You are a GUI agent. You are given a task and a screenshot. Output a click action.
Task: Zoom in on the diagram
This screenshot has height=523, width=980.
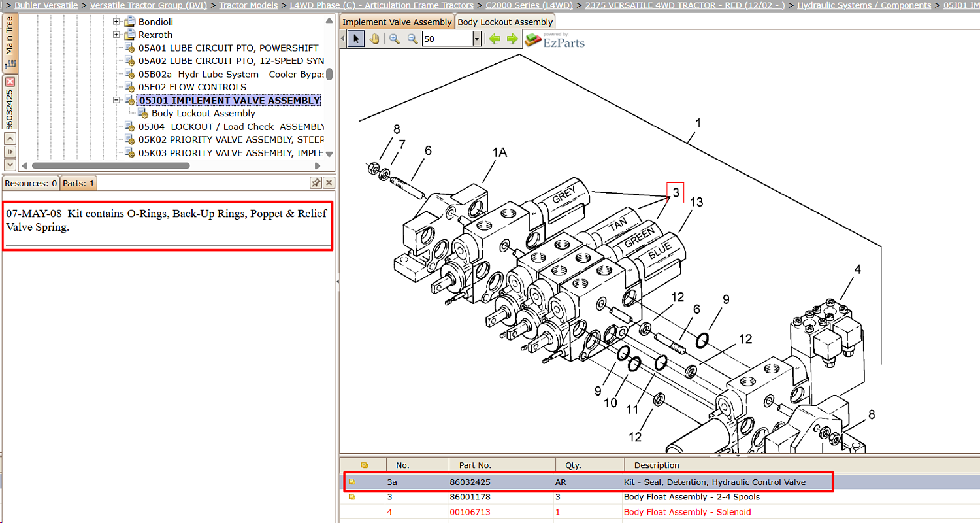(x=395, y=39)
